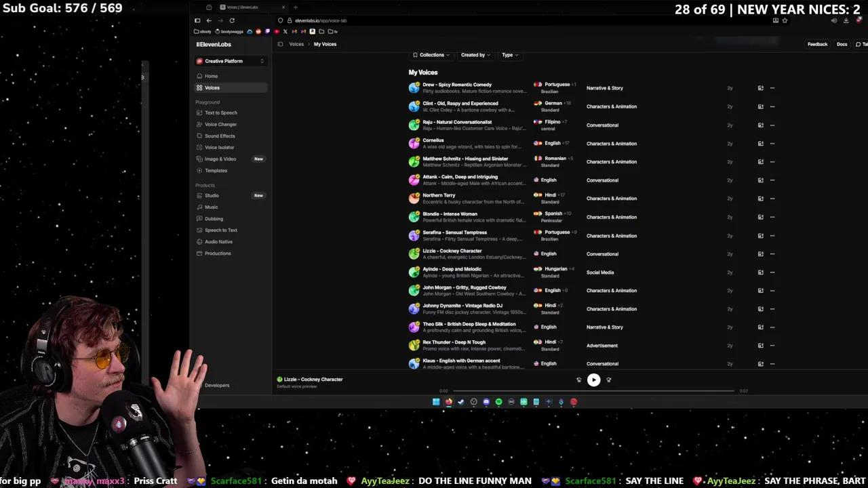Open Studio product
Viewport: 868px width, 488px height.
coord(230,195)
